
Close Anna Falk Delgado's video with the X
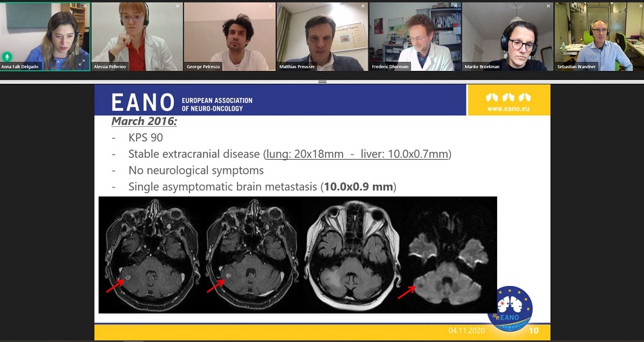point(85,6)
